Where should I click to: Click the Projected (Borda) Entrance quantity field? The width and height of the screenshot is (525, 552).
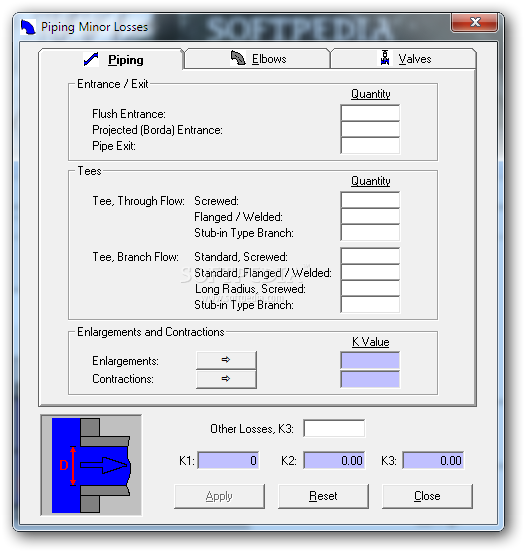tap(370, 129)
